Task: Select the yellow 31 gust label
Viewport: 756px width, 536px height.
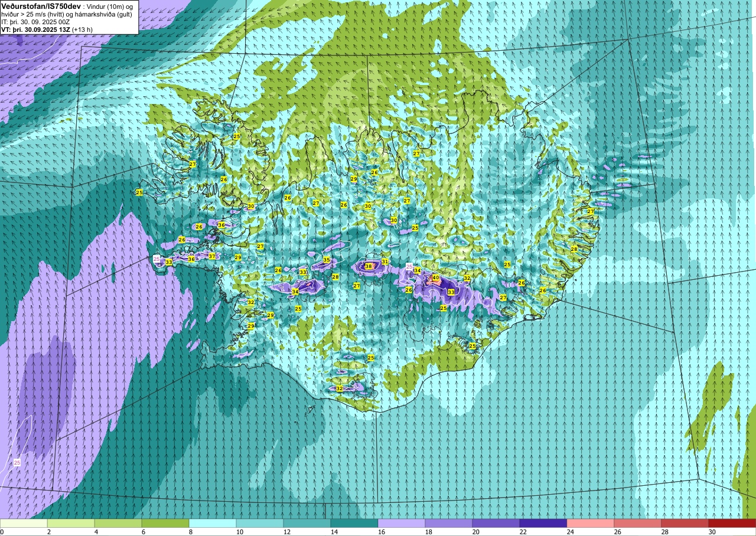Action: point(385,262)
